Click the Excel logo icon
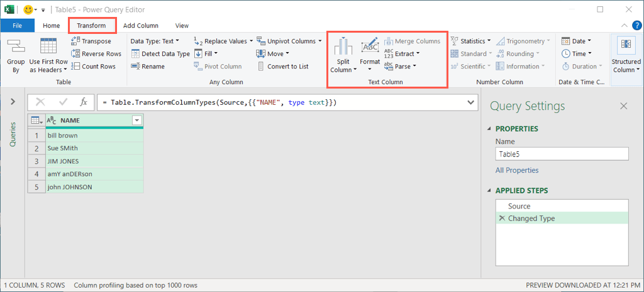 [x=9, y=9]
